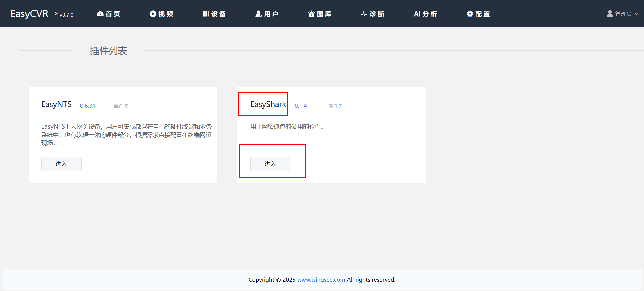Open the 视频 menu
The image size is (644, 291).
click(x=161, y=14)
